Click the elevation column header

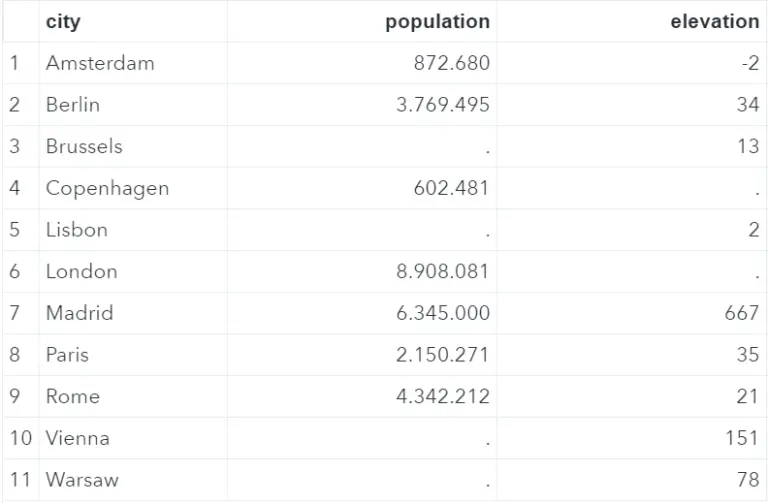pos(631,22)
